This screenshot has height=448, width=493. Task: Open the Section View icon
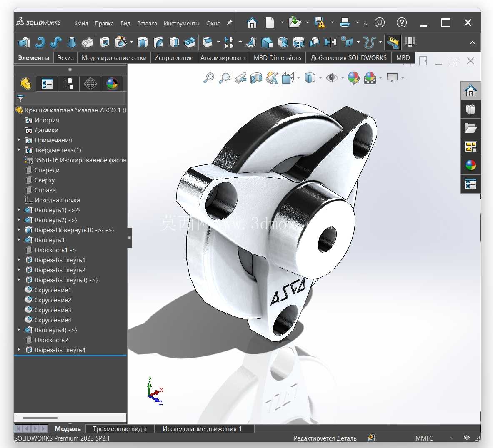(256, 77)
